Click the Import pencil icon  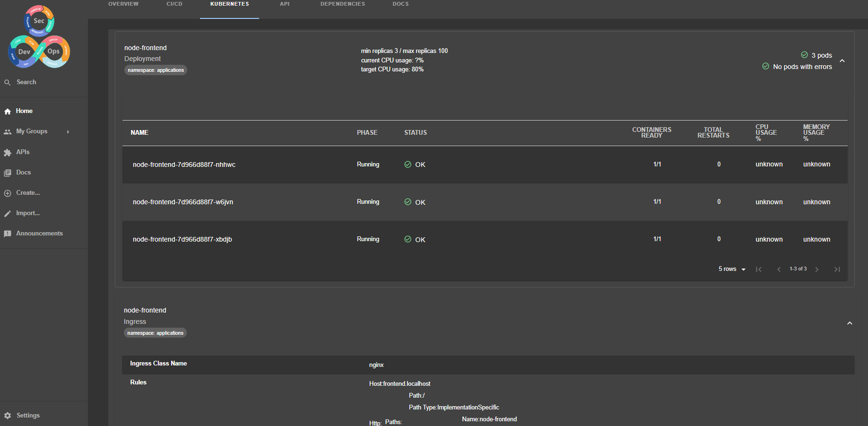[x=8, y=214]
